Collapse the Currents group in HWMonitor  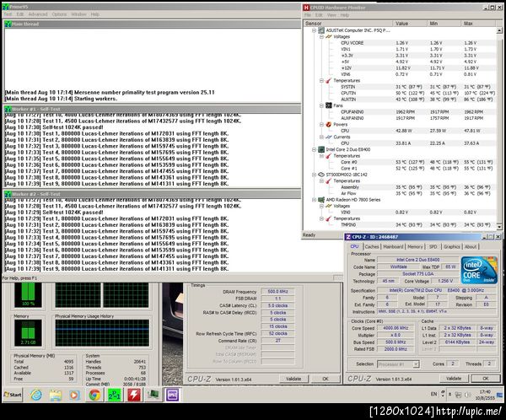(321, 137)
